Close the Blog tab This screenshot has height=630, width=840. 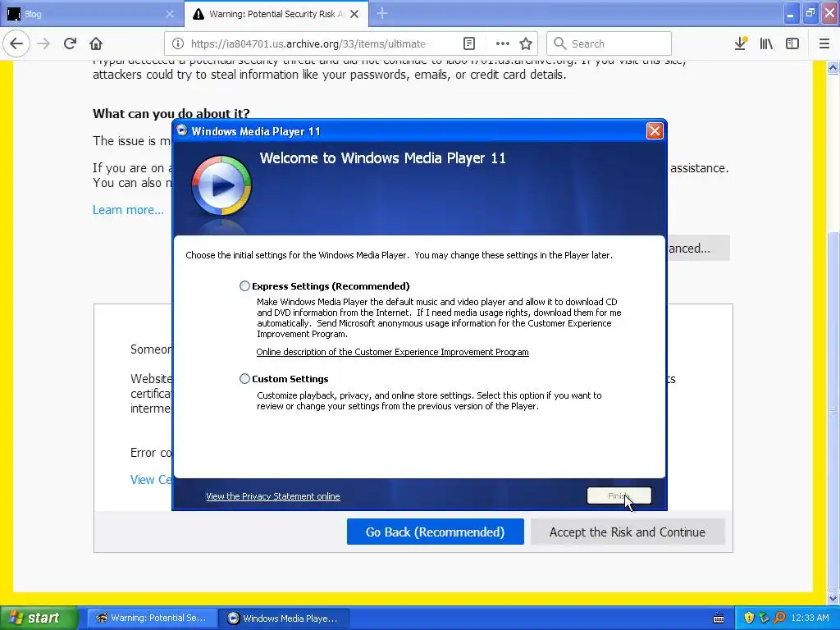tap(170, 14)
